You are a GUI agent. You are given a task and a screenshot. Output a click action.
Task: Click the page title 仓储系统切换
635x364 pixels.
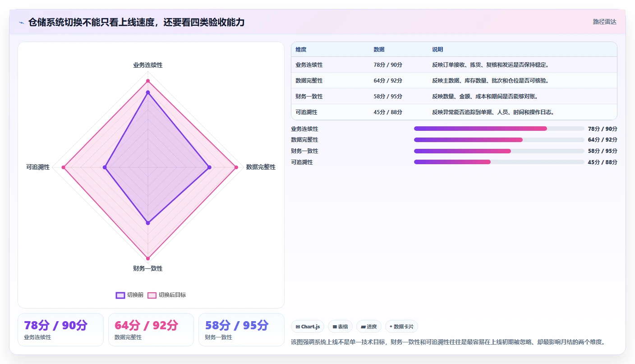coord(136,23)
